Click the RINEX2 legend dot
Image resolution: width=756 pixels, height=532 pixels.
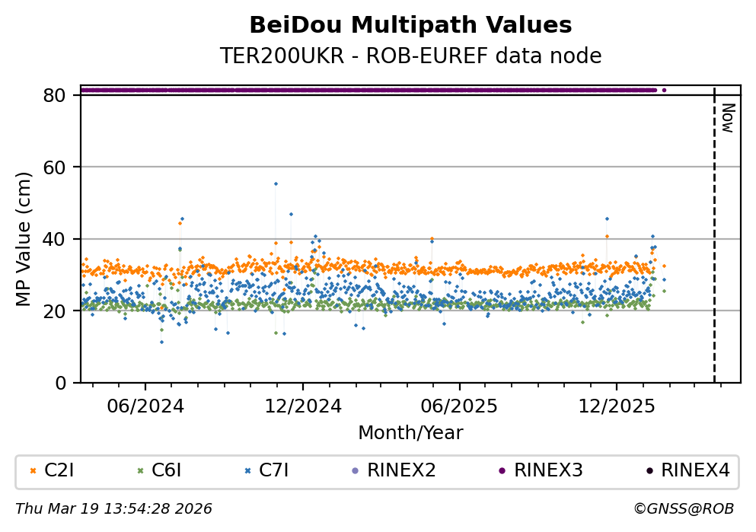pos(355,471)
